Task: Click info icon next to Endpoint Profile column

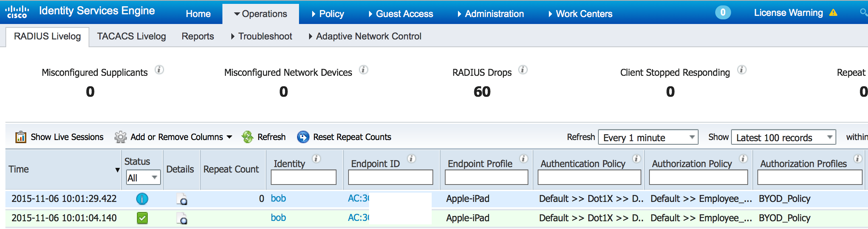Action: pyautogui.click(x=523, y=159)
